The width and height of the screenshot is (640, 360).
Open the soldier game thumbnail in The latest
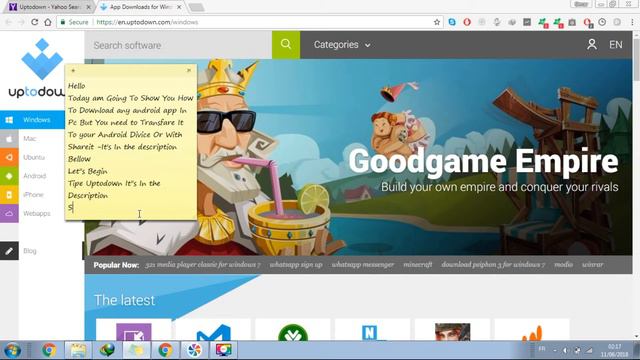(x=452, y=331)
